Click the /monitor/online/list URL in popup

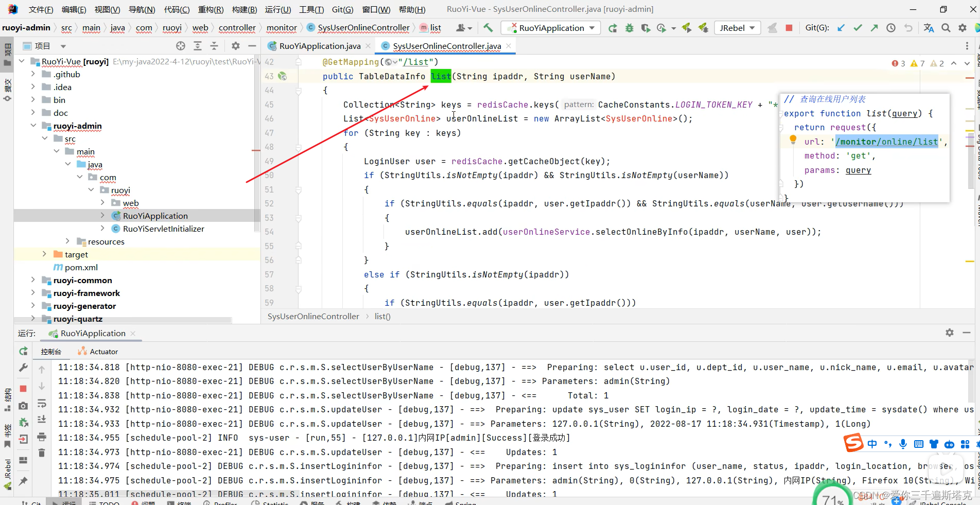click(887, 142)
